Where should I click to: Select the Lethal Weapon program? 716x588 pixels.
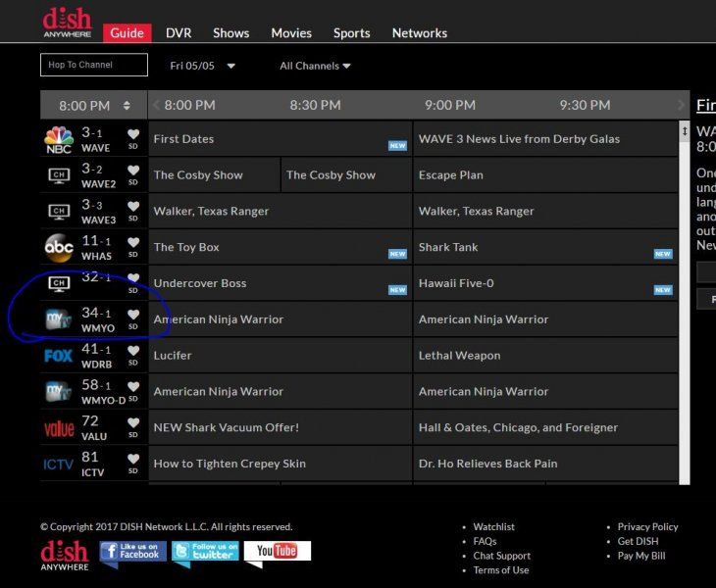(x=545, y=355)
